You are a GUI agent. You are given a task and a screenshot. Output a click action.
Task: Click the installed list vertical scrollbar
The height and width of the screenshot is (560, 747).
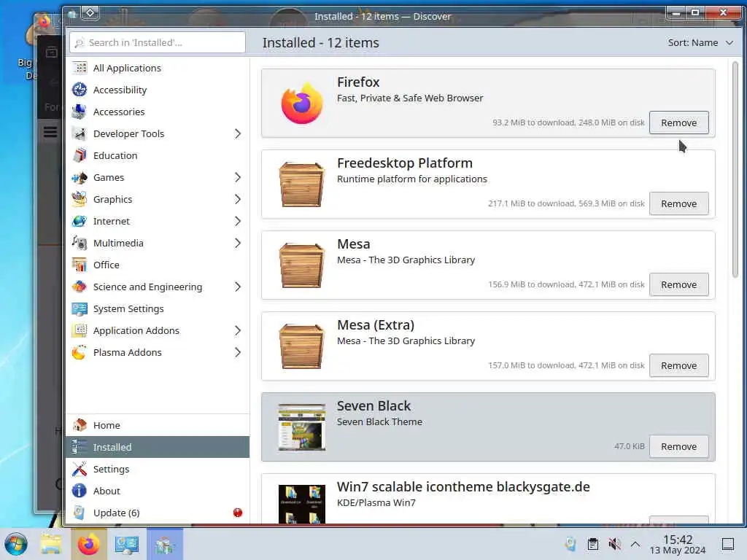point(735,169)
